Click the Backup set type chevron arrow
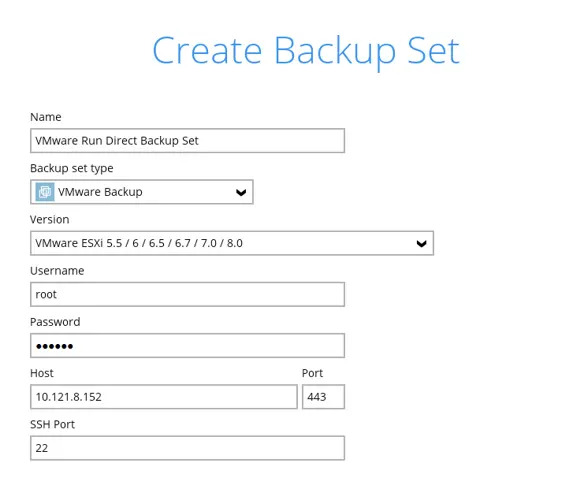Viewport: 566px width, 499px height. point(241,192)
